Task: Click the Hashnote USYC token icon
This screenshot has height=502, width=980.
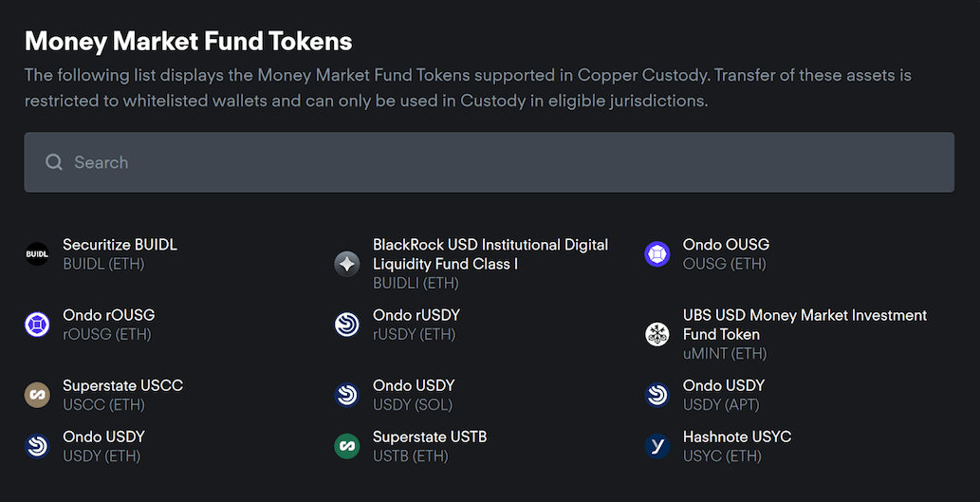Action: click(x=657, y=446)
